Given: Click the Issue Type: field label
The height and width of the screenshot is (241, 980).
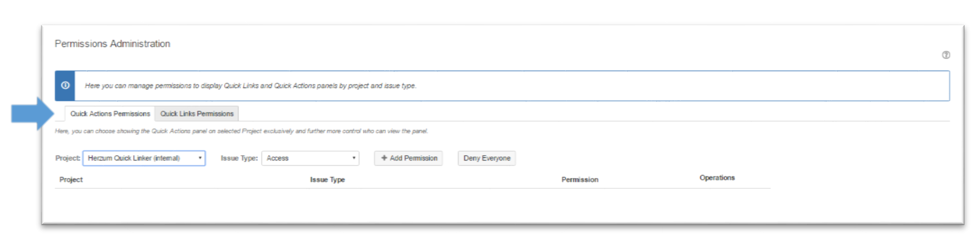Looking at the screenshot, I should [x=239, y=158].
